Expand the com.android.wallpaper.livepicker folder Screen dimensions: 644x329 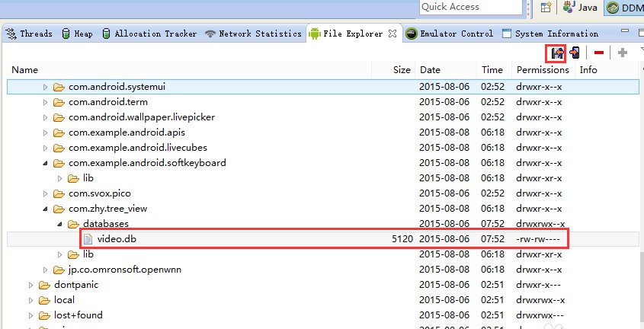click(x=45, y=118)
